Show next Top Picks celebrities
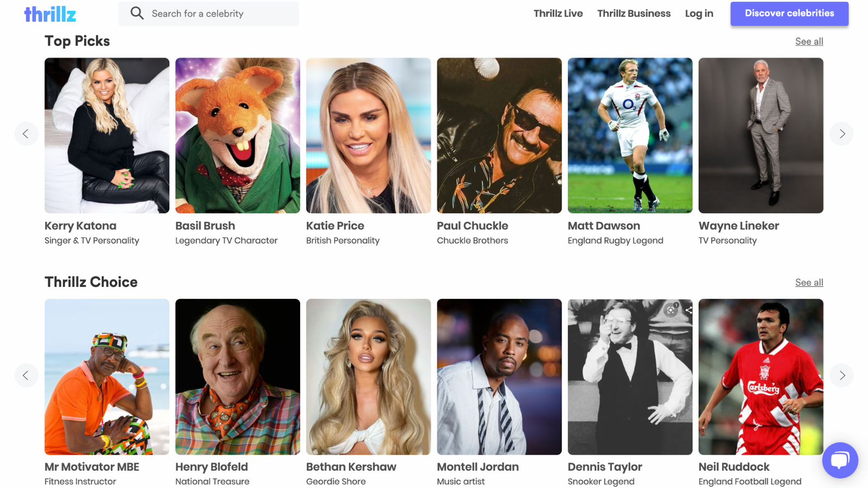 [x=841, y=133]
